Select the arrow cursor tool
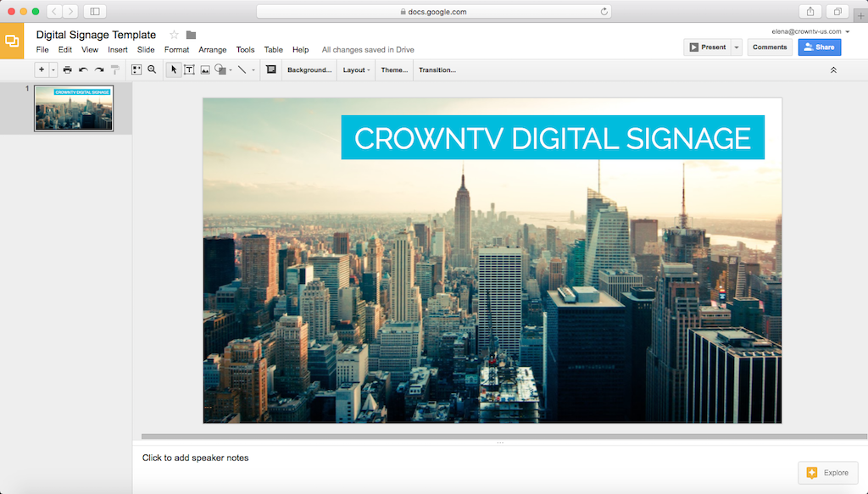 coord(174,69)
